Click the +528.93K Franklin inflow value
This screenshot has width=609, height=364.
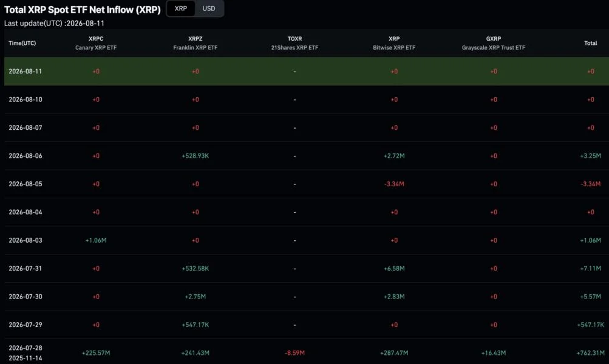click(196, 156)
